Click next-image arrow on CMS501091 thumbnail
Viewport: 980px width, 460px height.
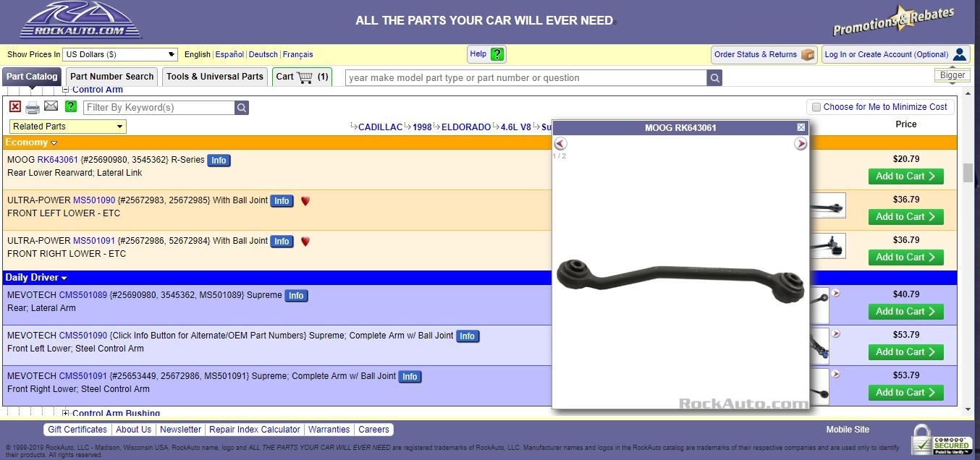(x=836, y=374)
